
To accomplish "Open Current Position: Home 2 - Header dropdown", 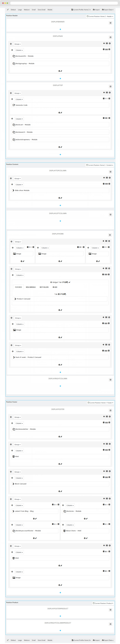I will [100, 17].
